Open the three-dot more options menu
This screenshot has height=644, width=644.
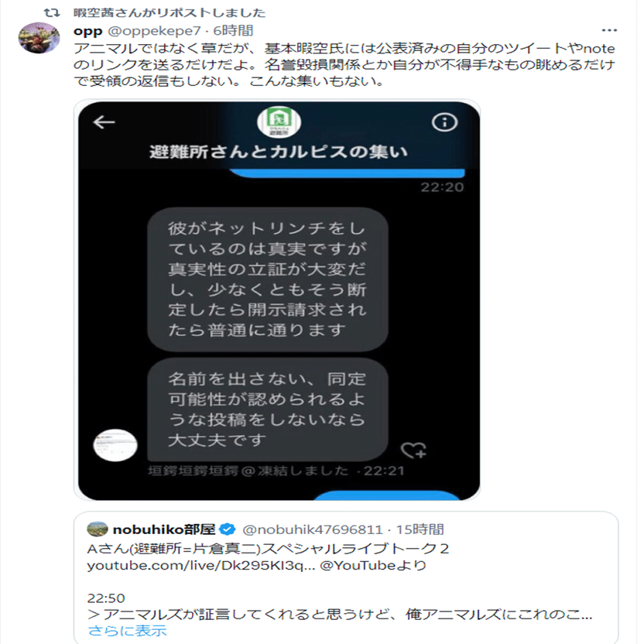pos(609,30)
